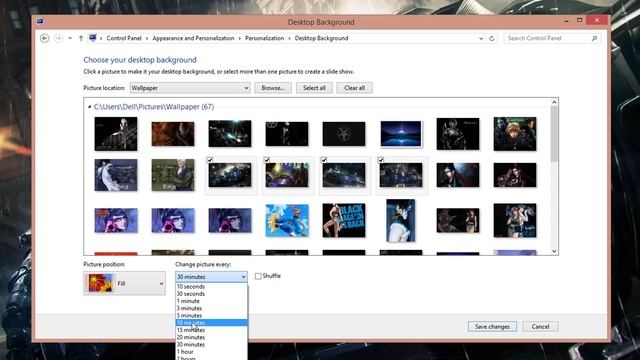Uncheck the fourth checked wallpaper's checkbox
Screen dimensions: 640x360
tap(381, 160)
